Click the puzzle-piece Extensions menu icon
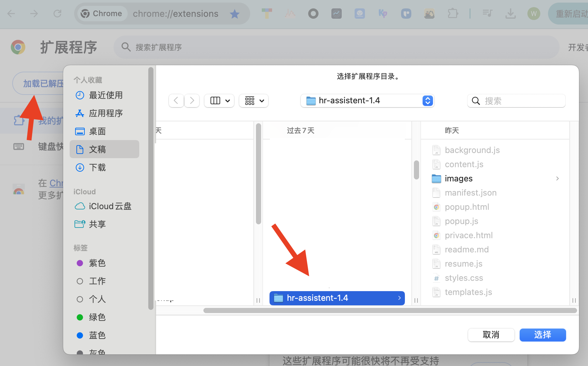The image size is (588, 366). [453, 14]
